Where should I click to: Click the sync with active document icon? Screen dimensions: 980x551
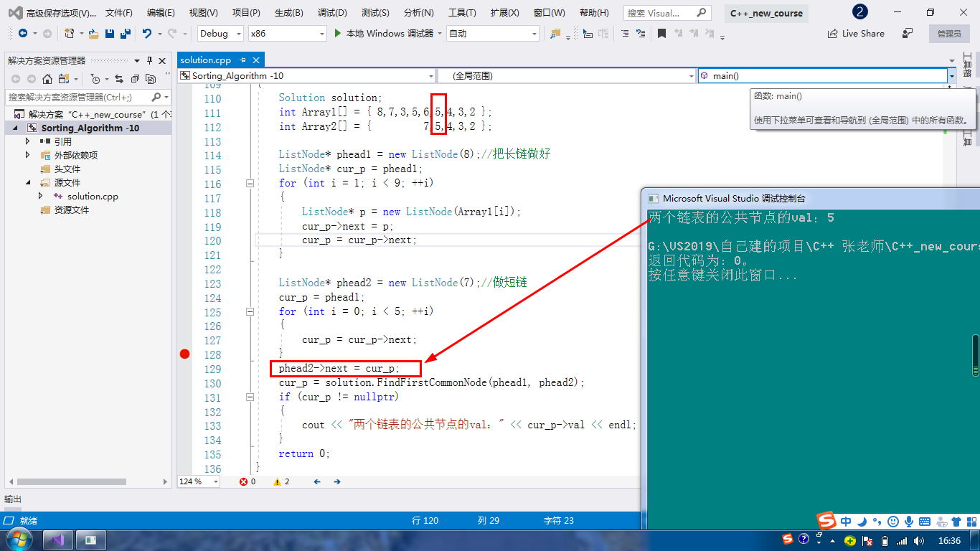pyautogui.click(x=118, y=79)
